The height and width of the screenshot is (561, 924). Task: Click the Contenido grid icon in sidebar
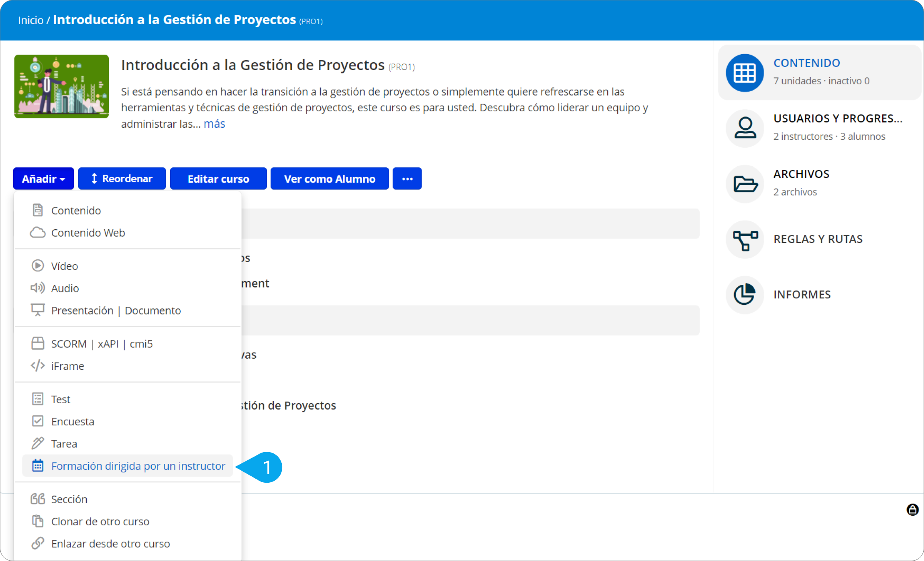[745, 73]
